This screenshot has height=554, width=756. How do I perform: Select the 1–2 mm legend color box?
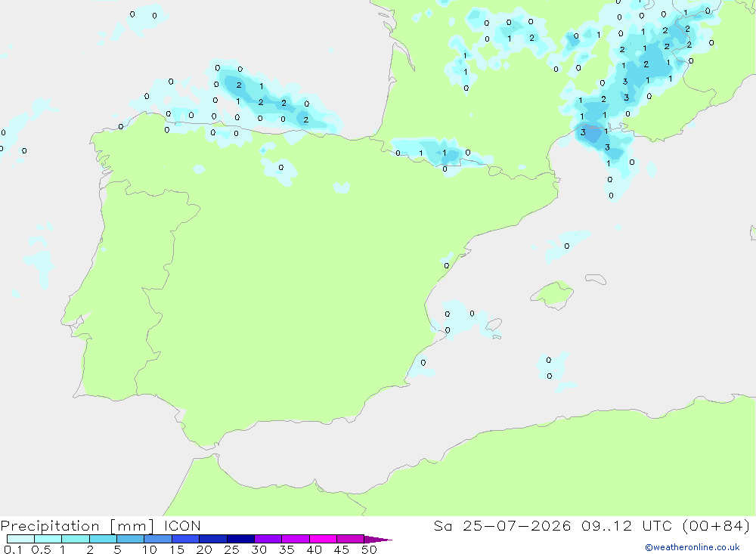coord(76,539)
